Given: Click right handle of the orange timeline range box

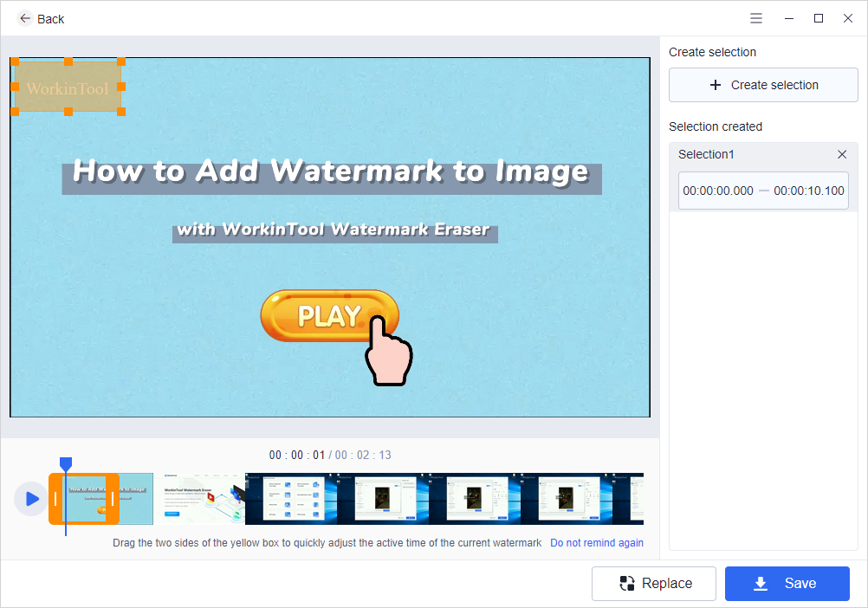Looking at the screenshot, I should pyautogui.click(x=112, y=499).
